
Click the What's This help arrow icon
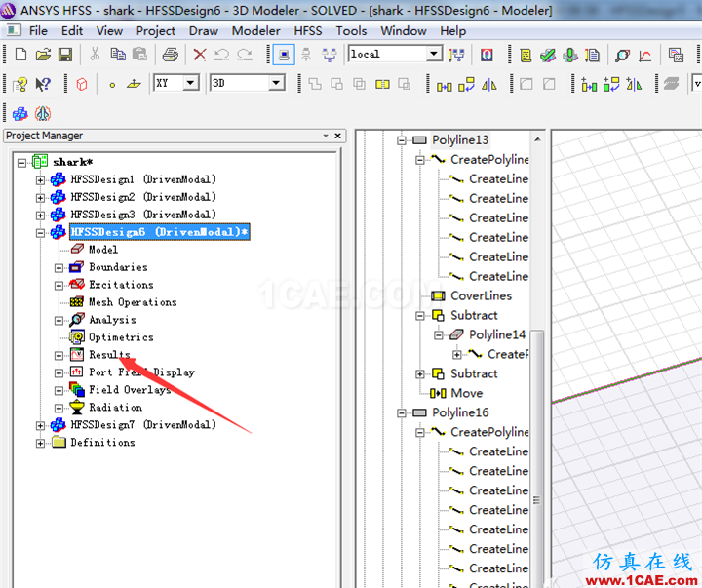pyautogui.click(x=43, y=84)
